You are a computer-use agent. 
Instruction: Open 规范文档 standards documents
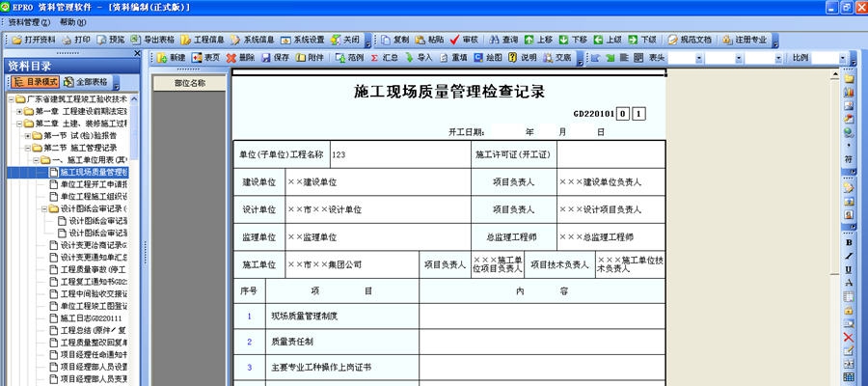(690, 40)
